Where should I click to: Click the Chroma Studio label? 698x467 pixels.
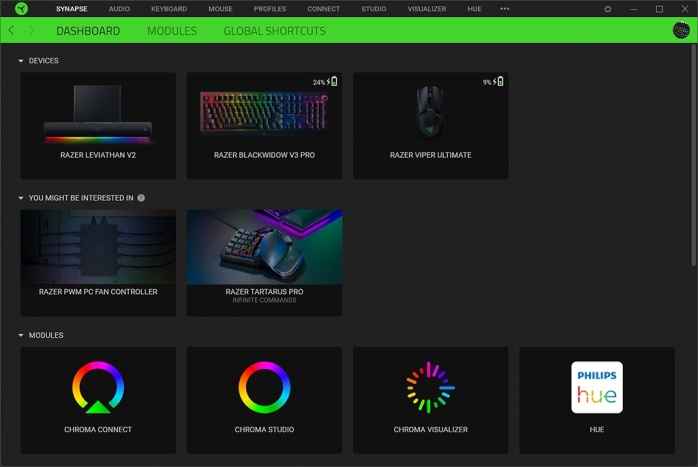click(x=264, y=430)
